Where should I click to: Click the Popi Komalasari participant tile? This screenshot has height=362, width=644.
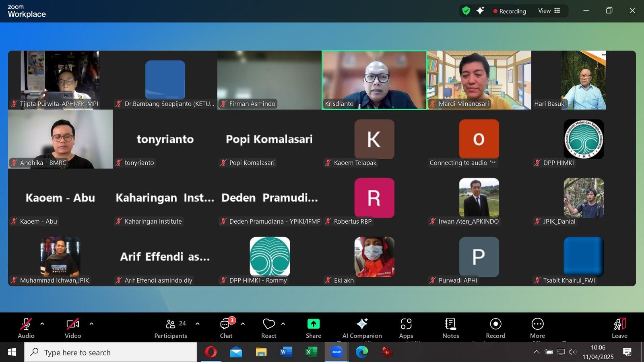coord(270,139)
